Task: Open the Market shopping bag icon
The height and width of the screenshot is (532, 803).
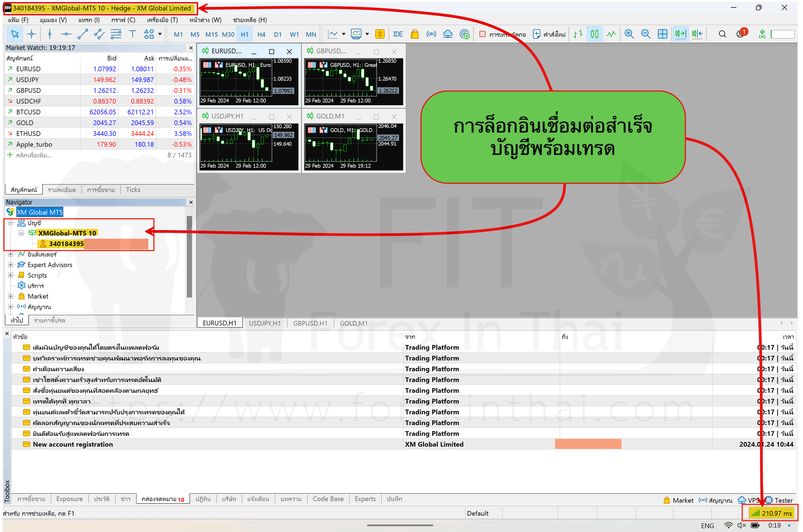Action: tap(415, 34)
